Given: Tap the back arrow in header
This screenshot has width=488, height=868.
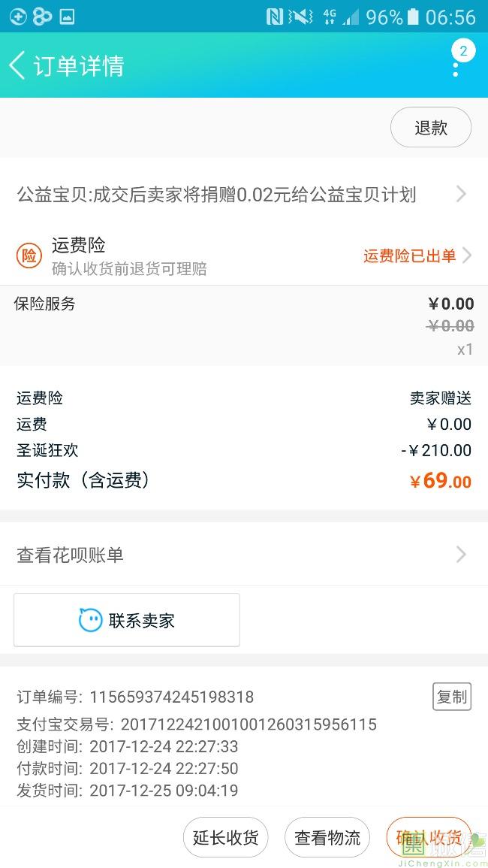Looking at the screenshot, I should click(18, 65).
